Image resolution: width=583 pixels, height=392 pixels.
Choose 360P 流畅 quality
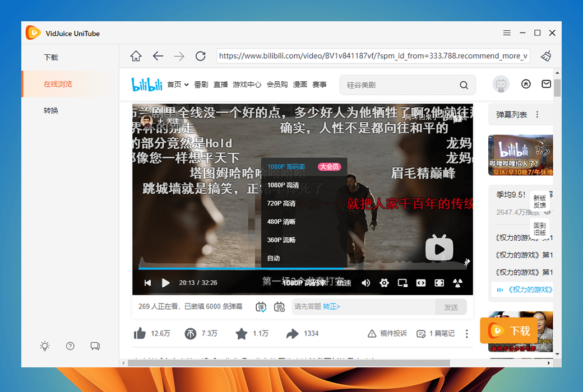(304, 240)
